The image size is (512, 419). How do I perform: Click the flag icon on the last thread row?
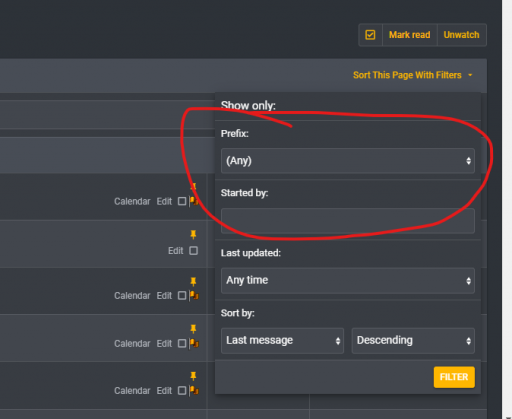coord(194,390)
